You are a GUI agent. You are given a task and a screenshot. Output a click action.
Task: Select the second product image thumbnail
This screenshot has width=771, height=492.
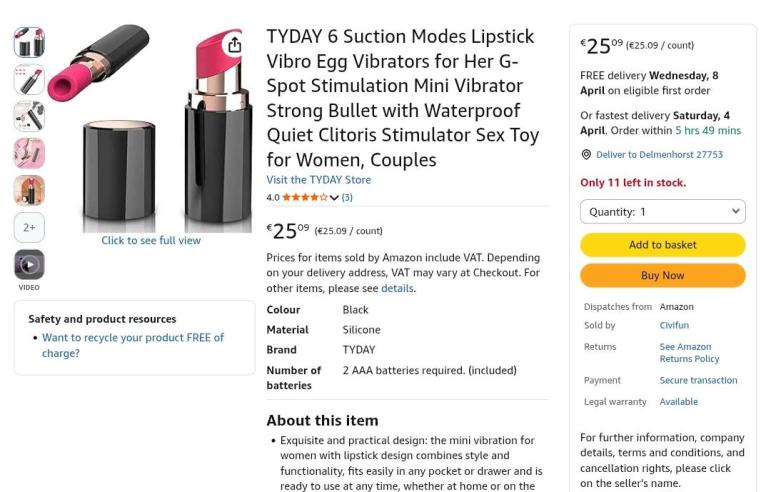(x=29, y=79)
